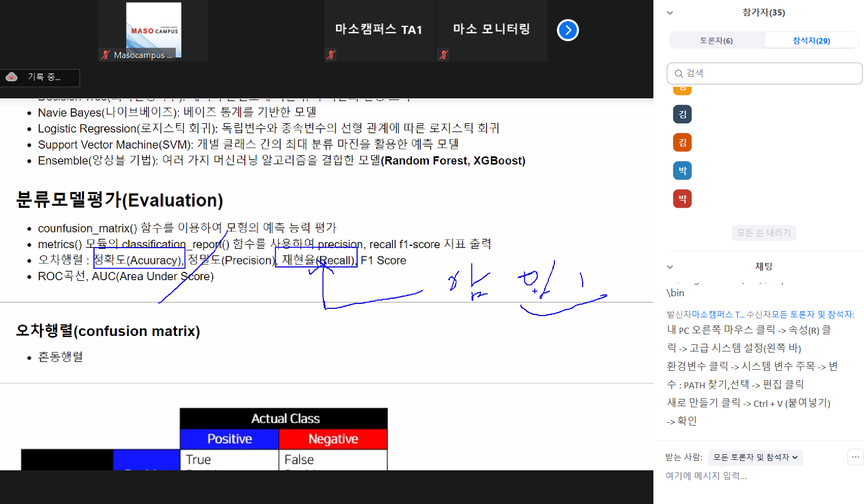Collapse the 참가자(35) participants panel chevron
The height and width of the screenshot is (504, 864).
click(x=670, y=13)
